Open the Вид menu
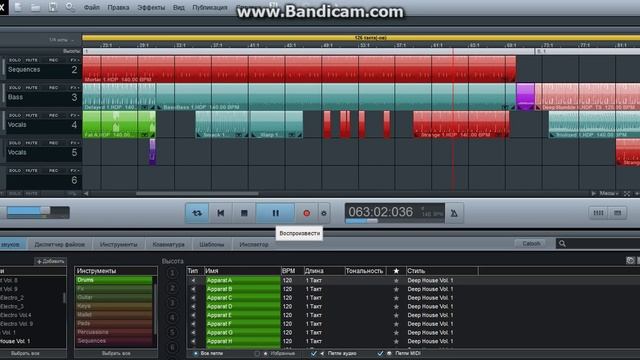This screenshot has height=360, width=640. [178, 7]
